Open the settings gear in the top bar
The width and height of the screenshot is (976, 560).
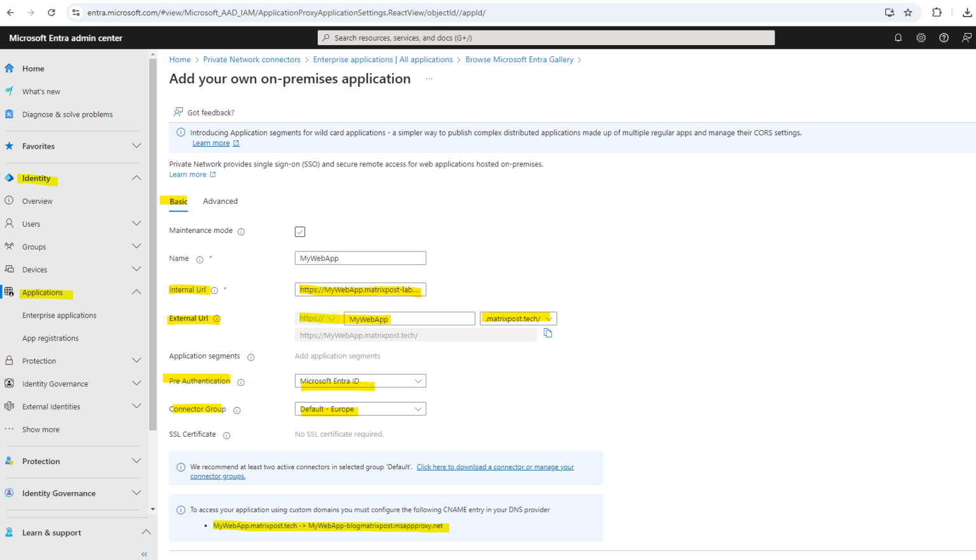coord(921,37)
